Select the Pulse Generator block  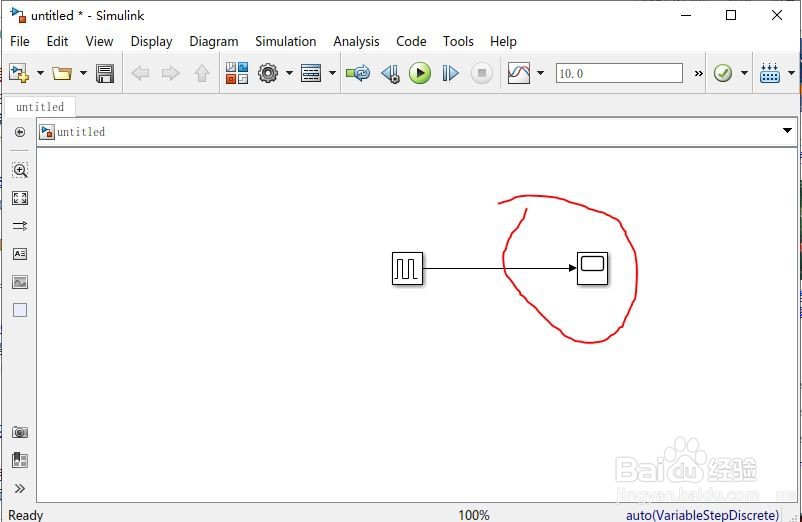[x=408, y=268]
